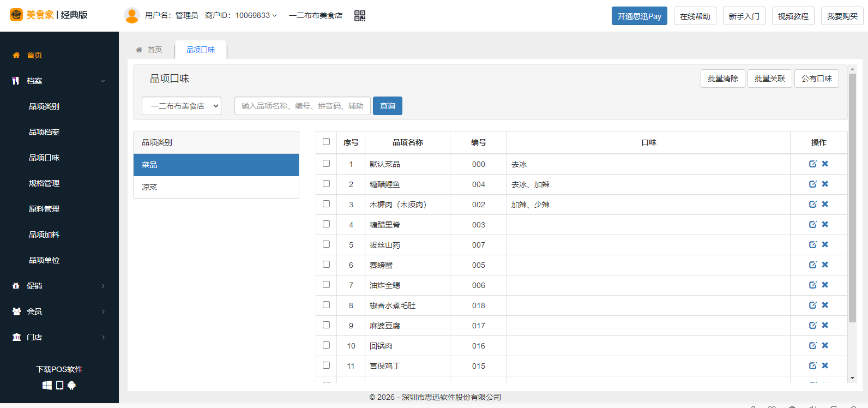Edit flavors for 麻婆豆腐
868x408 pixels.
[813, 325]
